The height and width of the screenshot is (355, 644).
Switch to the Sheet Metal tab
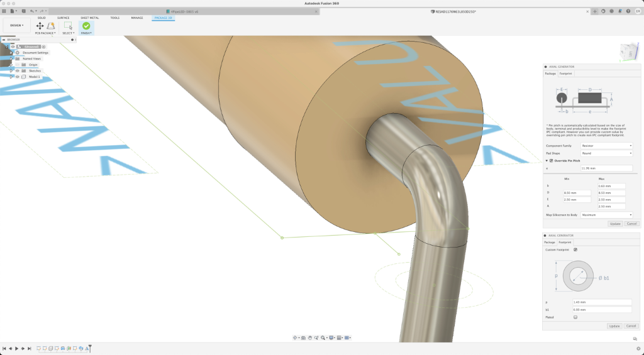tap(89, 18)
